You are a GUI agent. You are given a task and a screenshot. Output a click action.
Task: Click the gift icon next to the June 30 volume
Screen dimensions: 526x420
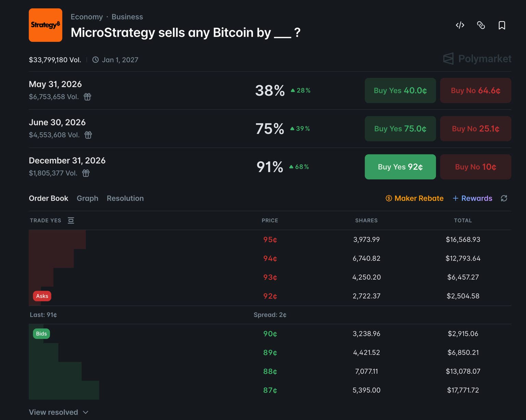click(88, 135)
